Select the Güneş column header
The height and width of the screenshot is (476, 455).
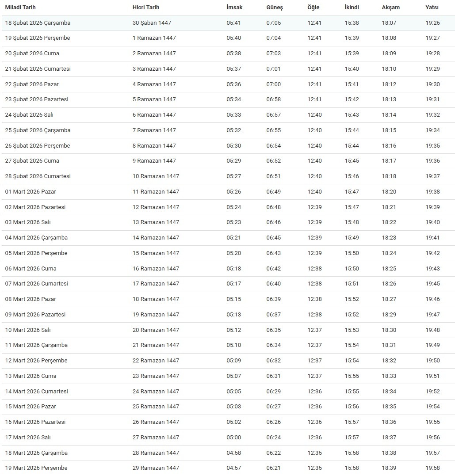[275, 8]
